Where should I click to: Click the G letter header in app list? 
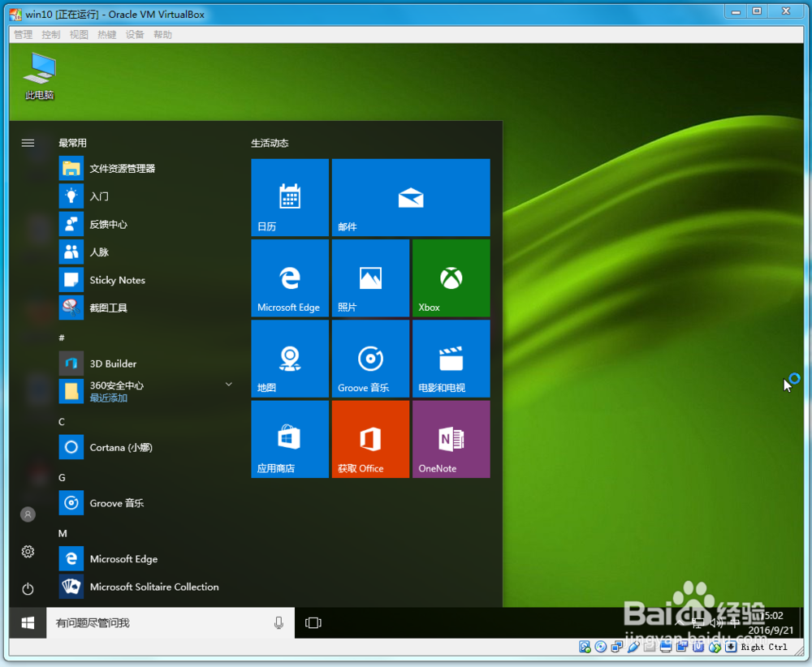pos(62,478)
